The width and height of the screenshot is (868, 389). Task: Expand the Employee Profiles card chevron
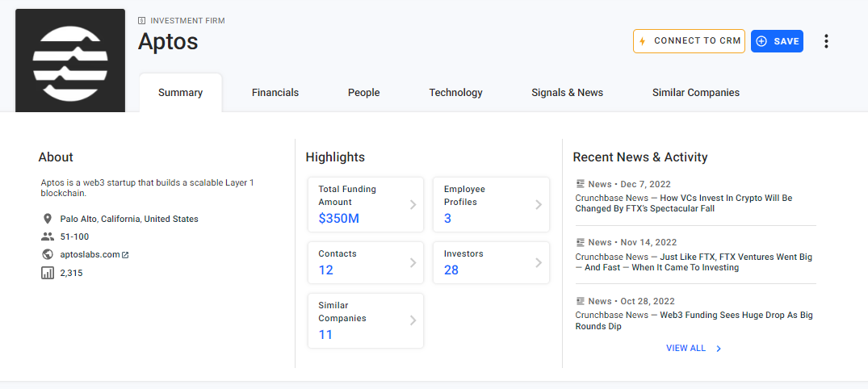(538, 205)
